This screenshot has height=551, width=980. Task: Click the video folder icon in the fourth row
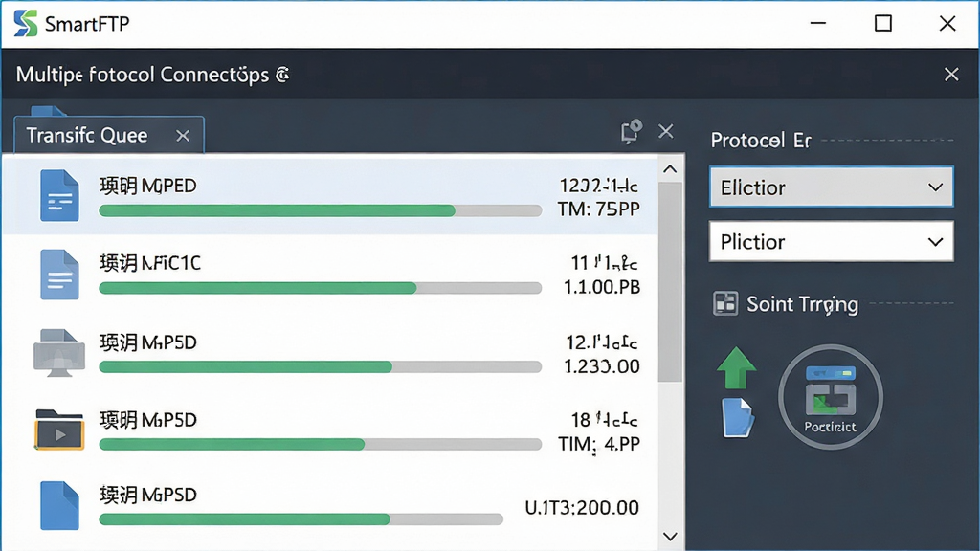pyautogui.click(x=59, y=430)
